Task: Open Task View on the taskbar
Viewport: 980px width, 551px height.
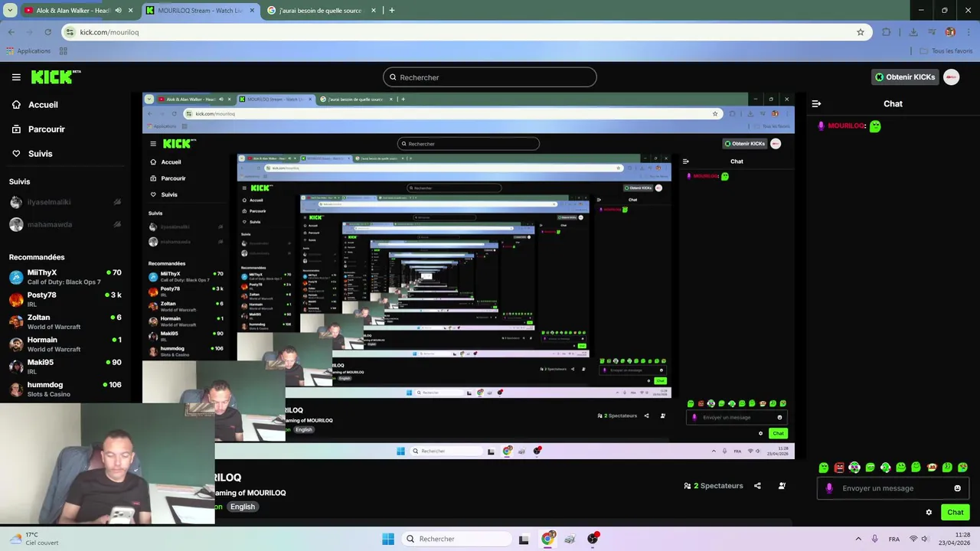Action: pos(524,540)
